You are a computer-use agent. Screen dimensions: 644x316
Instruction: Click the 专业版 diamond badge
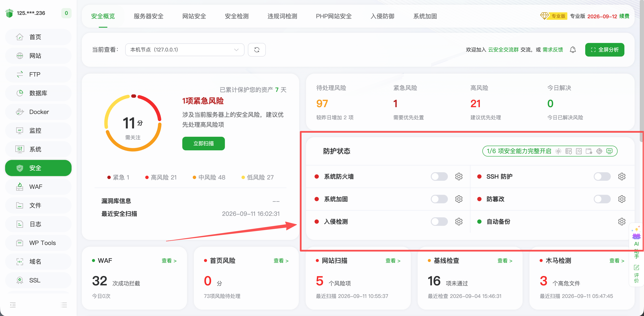(x=553, y=16)
